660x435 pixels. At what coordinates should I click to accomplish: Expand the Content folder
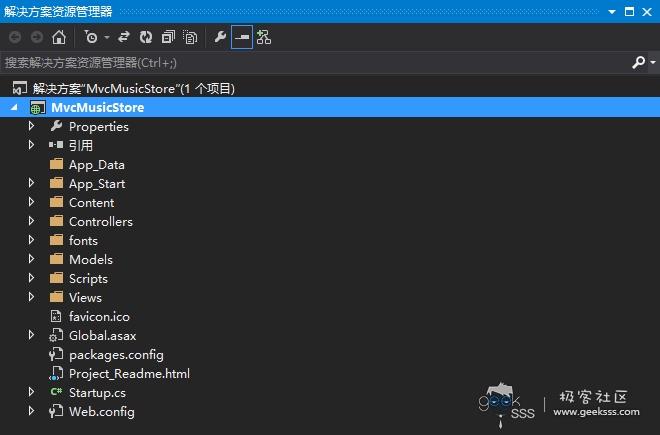coord(31,202)
